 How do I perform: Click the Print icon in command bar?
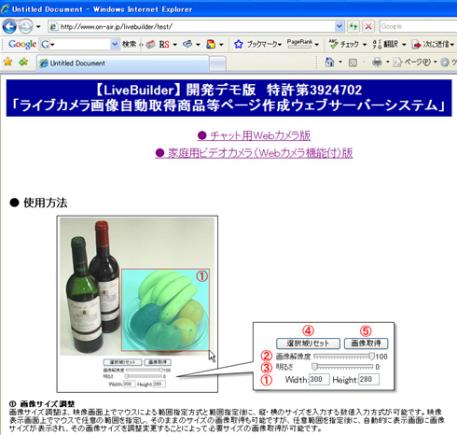[377, 62]
